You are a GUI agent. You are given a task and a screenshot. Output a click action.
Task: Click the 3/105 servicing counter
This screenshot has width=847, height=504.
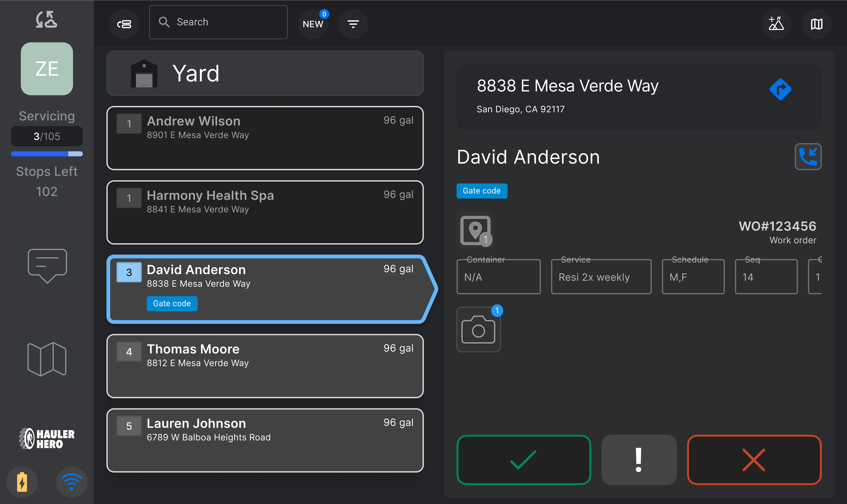(x=47, y=136)
